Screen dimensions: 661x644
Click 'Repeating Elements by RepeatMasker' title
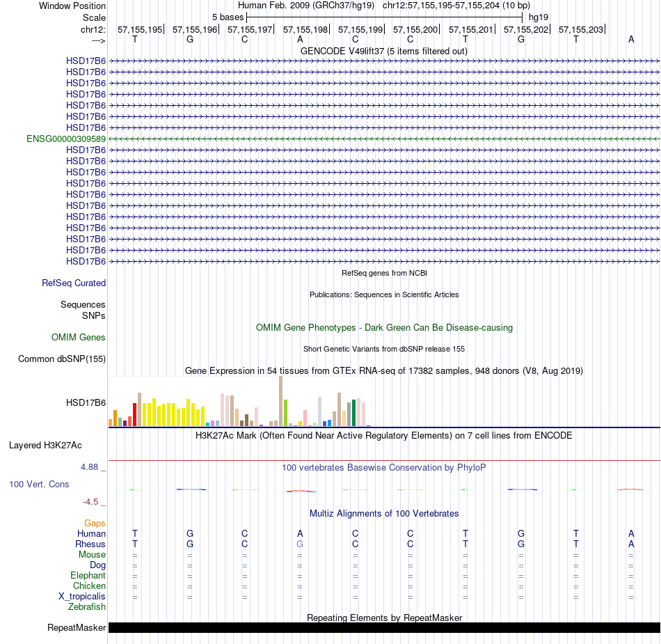point(384,618)
